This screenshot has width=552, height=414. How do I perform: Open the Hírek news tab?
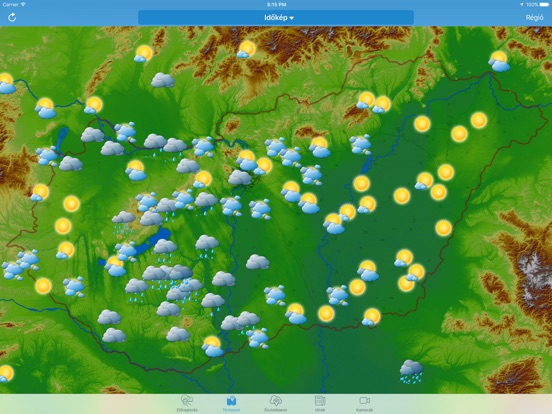pyautogui.click(x=320, y=403)
